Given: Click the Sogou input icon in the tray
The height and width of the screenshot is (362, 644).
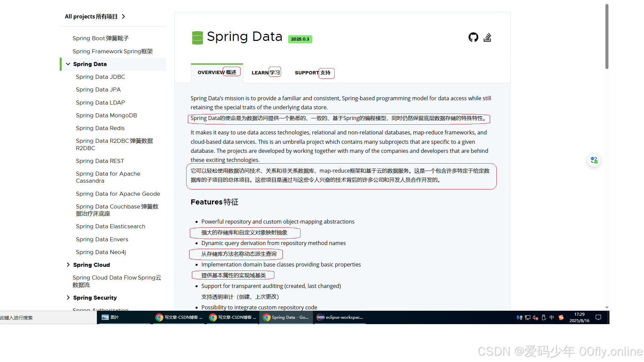Looking at the screenshot, I should tap(561, 317).
